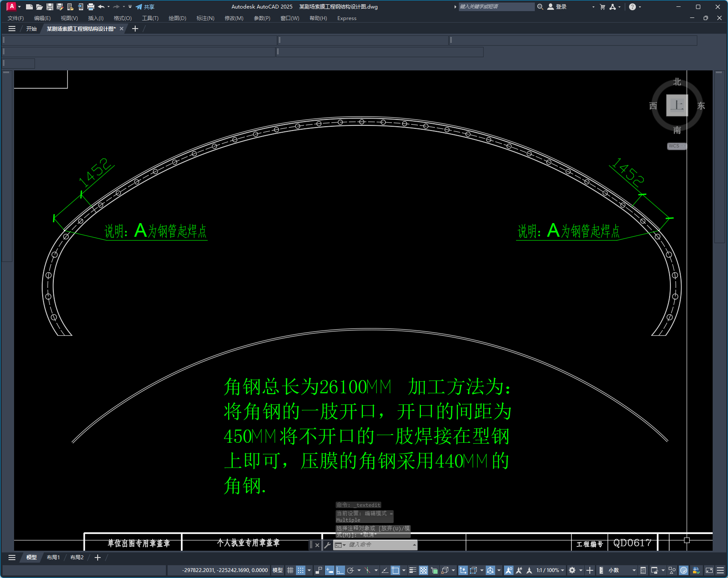Toggle infer constraints in status bar

319,570
